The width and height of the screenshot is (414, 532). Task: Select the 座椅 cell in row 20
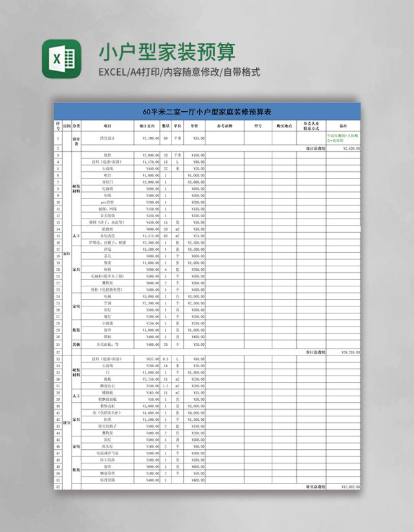click(x=107, y=270)
